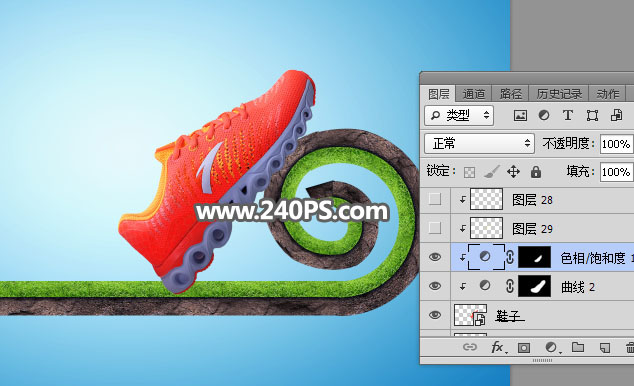This screenshot has width=634, height=386.
Task: Toggle lock position move icon
Action: [514, 172]
